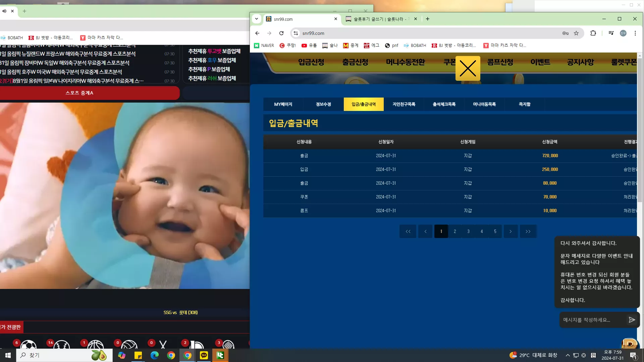The image size is (644, 362).
Task: Bookmark this page with the star icon
Action: (576, 33)
